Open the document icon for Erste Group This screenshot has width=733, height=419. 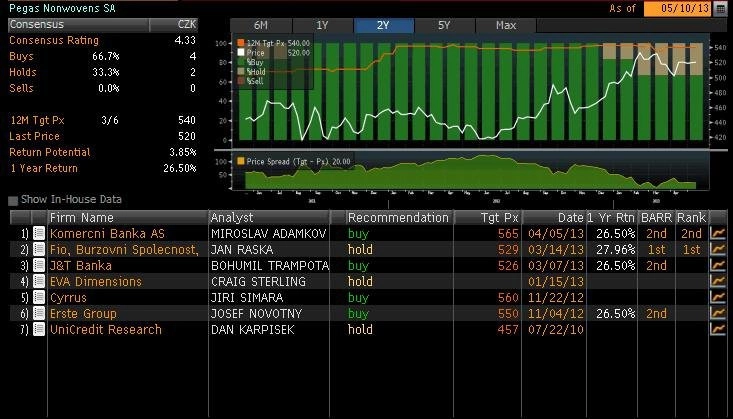point(39,314)
